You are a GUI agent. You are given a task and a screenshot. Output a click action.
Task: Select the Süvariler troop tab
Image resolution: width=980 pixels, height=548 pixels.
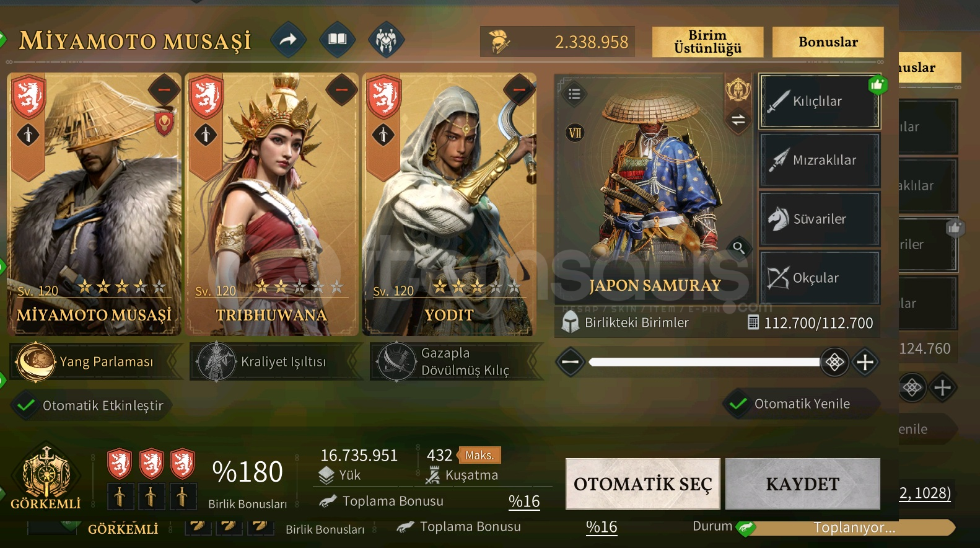(x=820, y=219)
